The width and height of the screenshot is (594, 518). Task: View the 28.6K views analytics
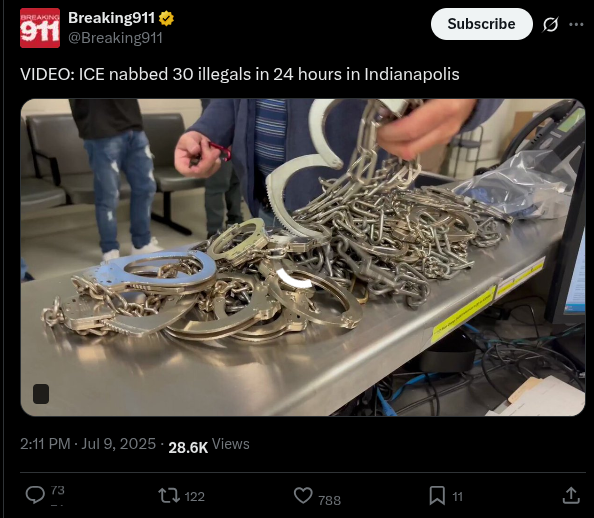(209, 446)
